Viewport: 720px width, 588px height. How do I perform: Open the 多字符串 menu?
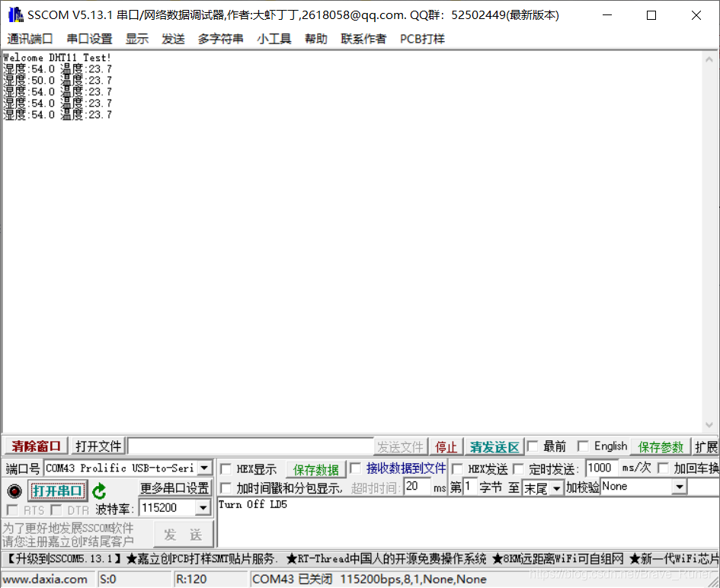tap(220, 39)
